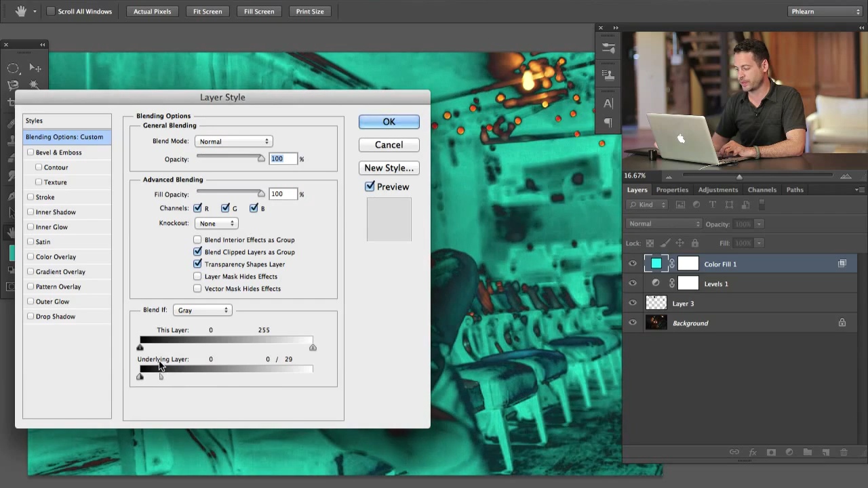
Task: Open Layers panel Normal blend mode dropdown
Action: click(665, 224)
